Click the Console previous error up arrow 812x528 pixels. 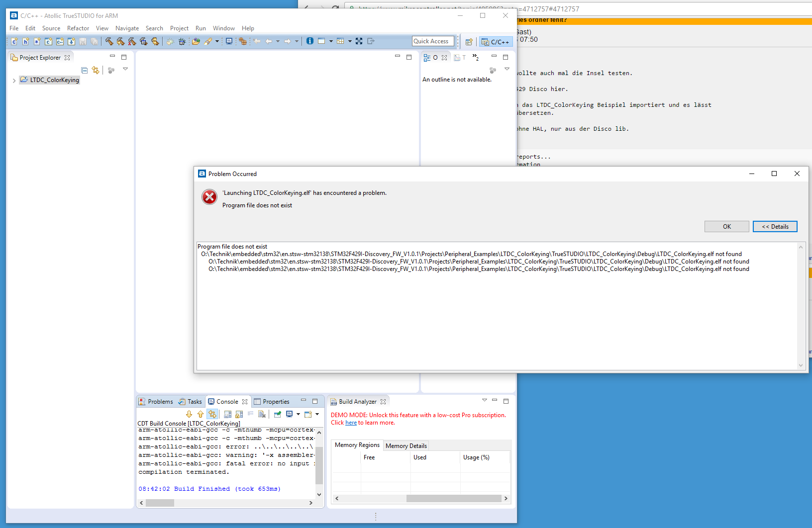(200, 414)
